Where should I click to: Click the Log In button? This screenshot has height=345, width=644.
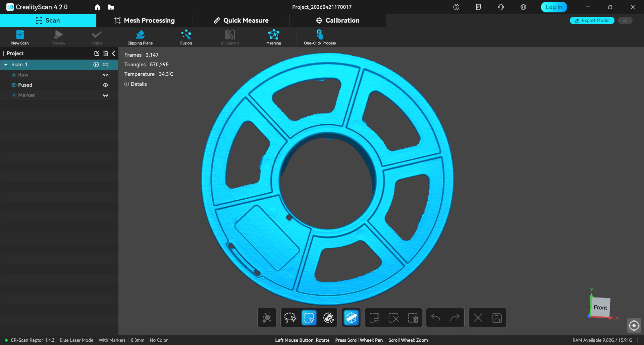pyautogui.click(x=553, y=7)
